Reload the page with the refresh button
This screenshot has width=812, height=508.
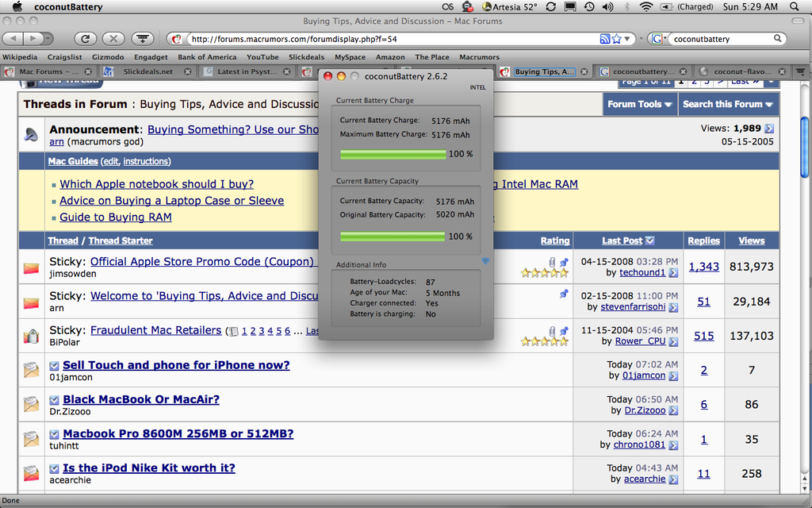click(x=86, y=38)
